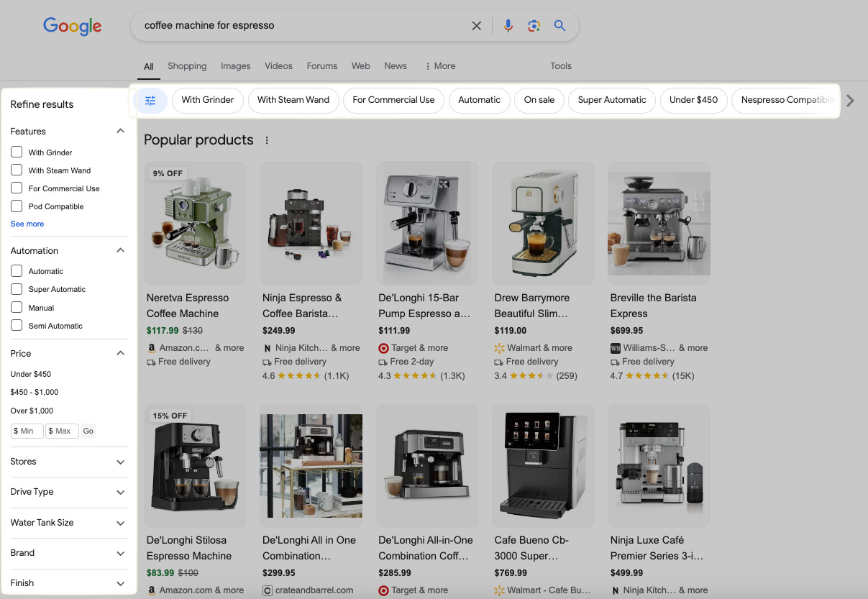Switch to the Images tab

pyautogui.click(x=236, y=66)
